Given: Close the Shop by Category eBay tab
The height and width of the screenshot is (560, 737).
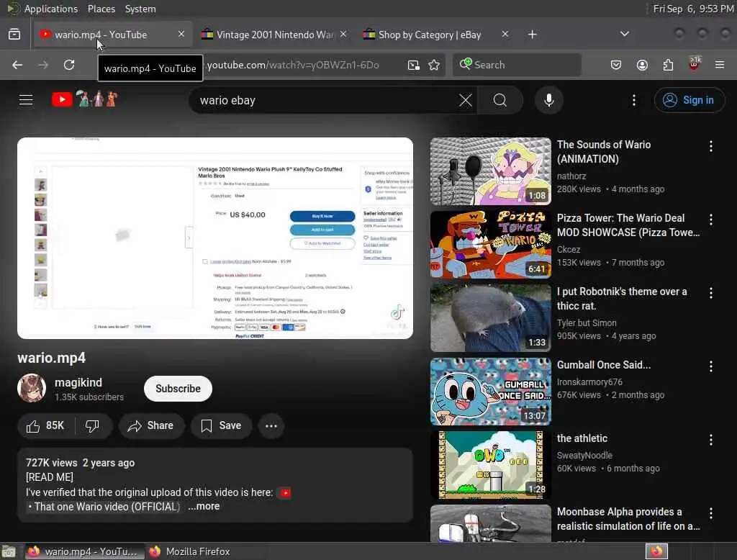Looking at the screenshot, I should (505, 34).
